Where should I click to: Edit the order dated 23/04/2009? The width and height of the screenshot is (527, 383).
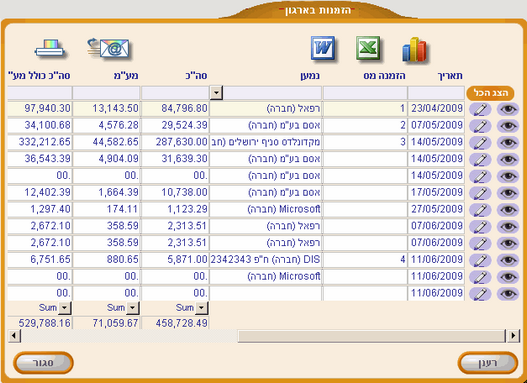481,109
